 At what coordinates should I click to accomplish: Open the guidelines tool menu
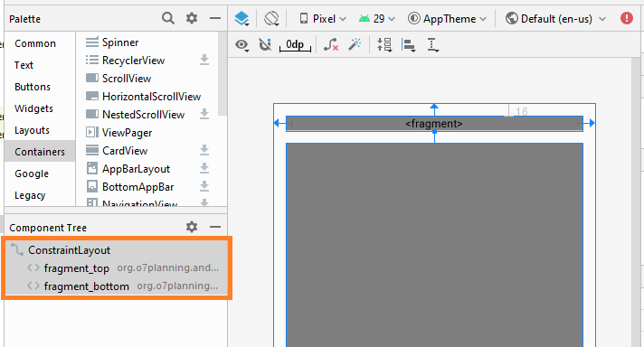click(432, 44)
